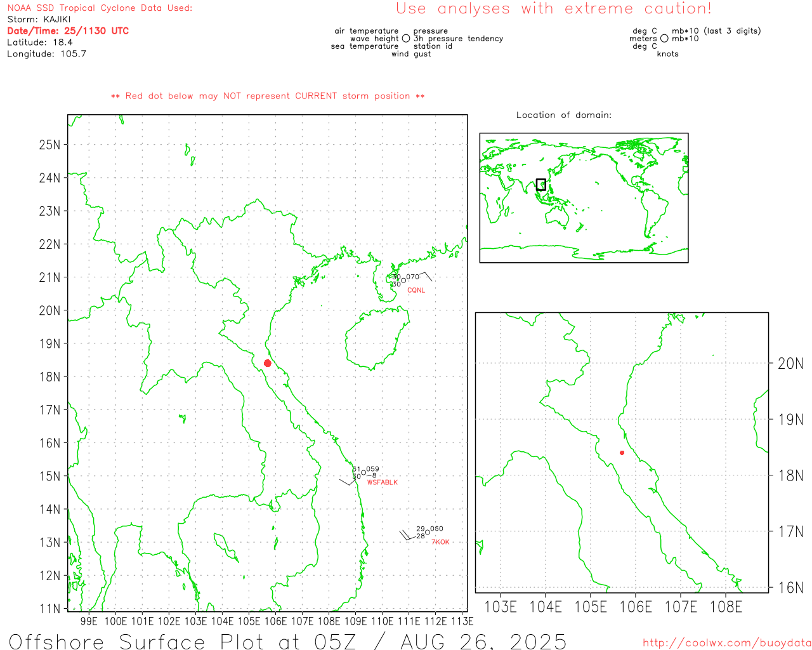Click the 15N latitude label
Image resolution: width=812 pixels, height=650 pixels.
pos(50,476)
